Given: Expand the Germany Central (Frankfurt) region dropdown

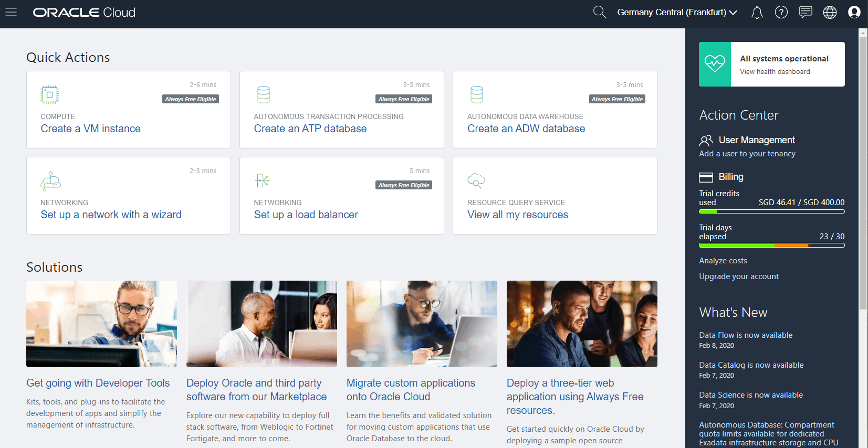Looking at the screenshot, I should tap(677, 12).
